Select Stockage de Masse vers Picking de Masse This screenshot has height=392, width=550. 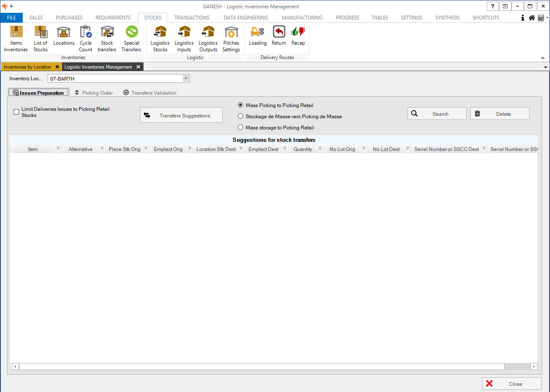(240, 116)
